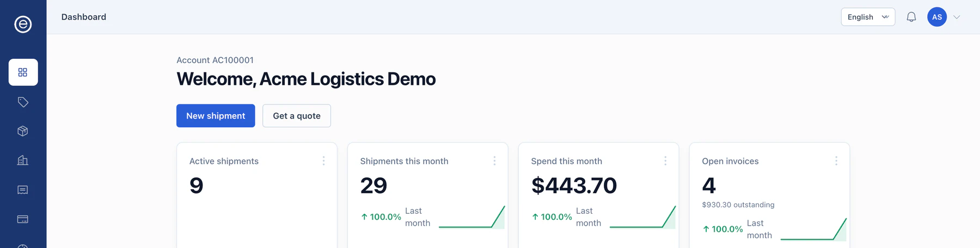Open the Dashboard grid icon in sidebar
980x248 pixels.
[x=23, y=72]
